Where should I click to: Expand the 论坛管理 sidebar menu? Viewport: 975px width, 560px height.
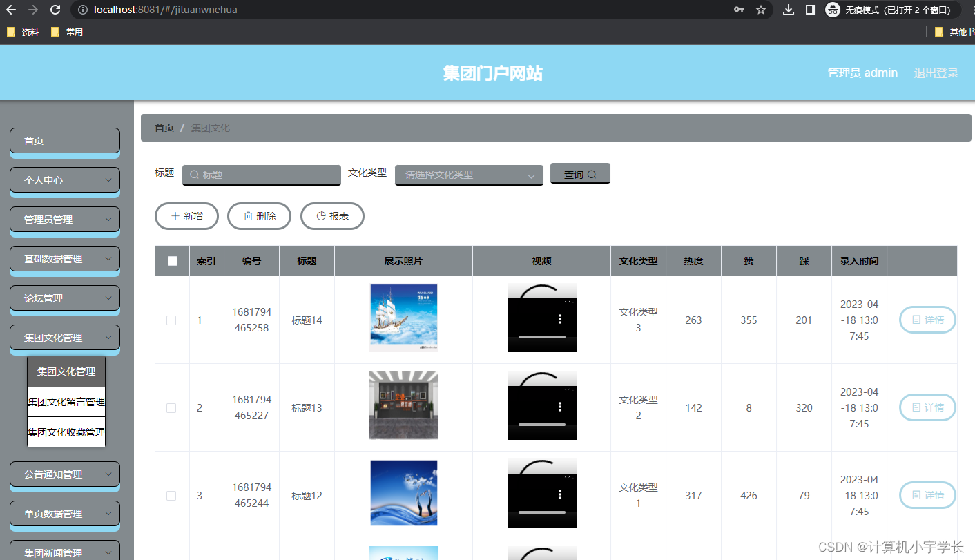[65, 298]
